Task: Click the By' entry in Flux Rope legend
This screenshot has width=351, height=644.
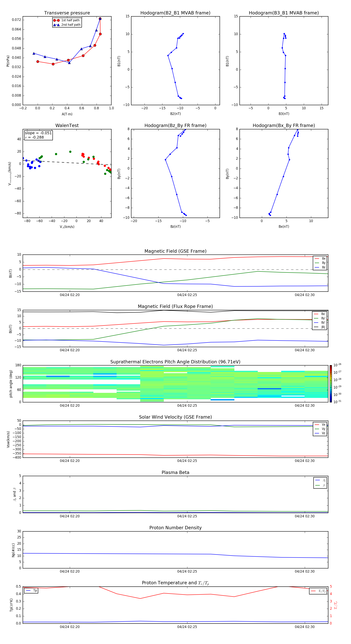Action: (x=320, y=318)
